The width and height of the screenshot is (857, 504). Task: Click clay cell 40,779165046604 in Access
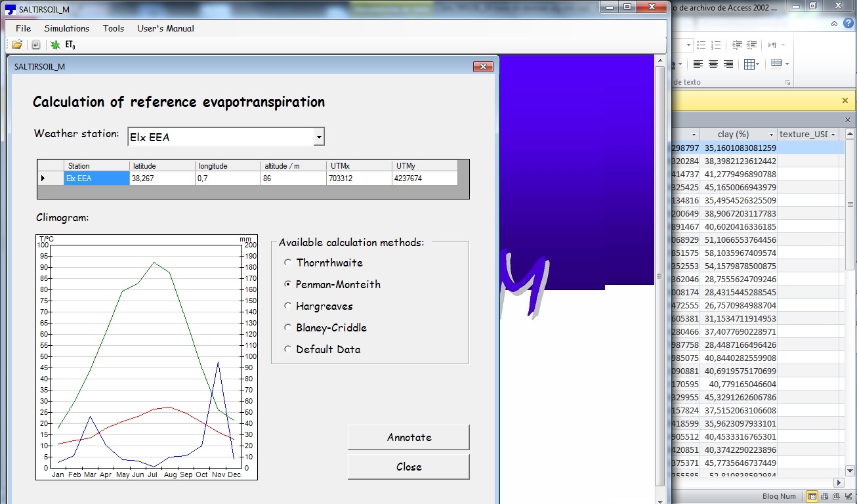(740, 384)
